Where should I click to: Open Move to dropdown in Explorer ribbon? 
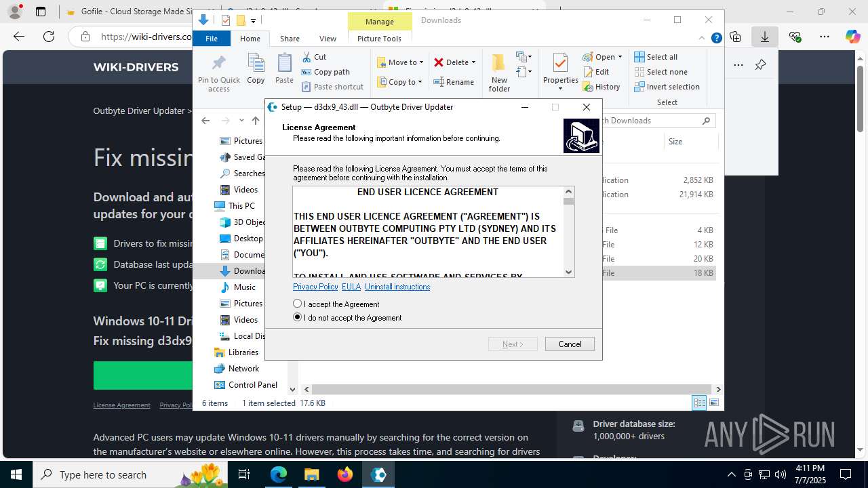[400, 62]
